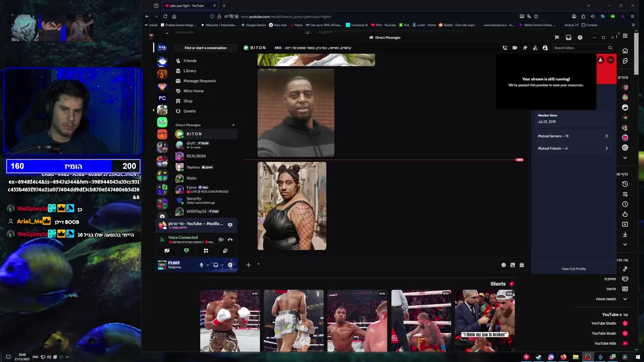644x362 pixels.
Task: Select the jake paul fight YouTube tab
Action: point(191,6)
